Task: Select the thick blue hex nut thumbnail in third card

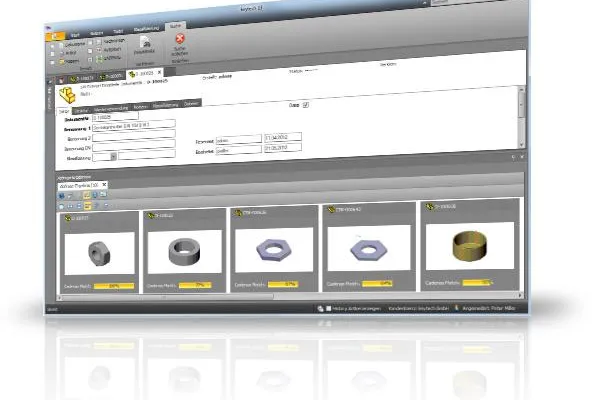Action: (x=274, y=250)
